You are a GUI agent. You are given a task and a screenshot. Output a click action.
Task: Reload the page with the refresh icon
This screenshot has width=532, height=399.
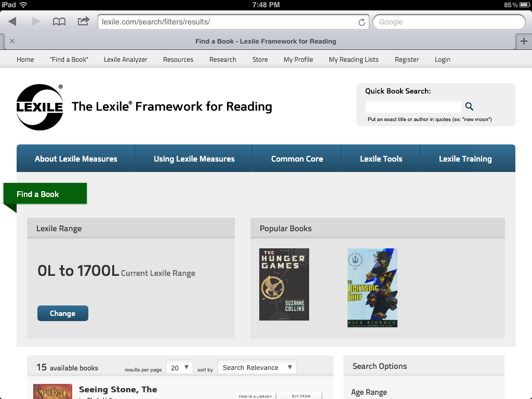[362, 22]
